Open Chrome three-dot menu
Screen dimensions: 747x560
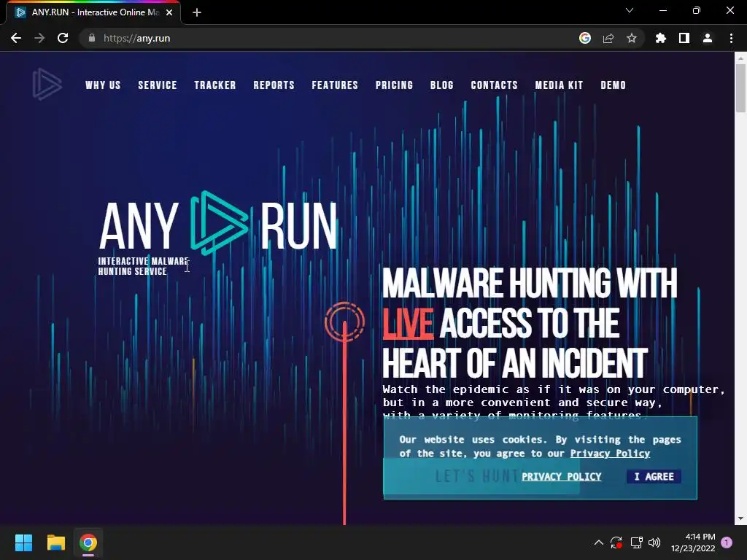(731, 38)
